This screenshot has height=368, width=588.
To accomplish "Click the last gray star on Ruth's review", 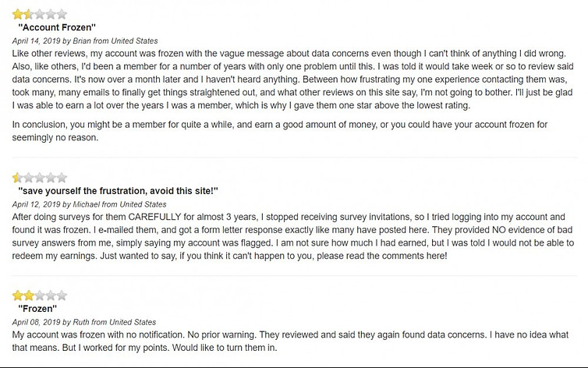I will 62,295.
